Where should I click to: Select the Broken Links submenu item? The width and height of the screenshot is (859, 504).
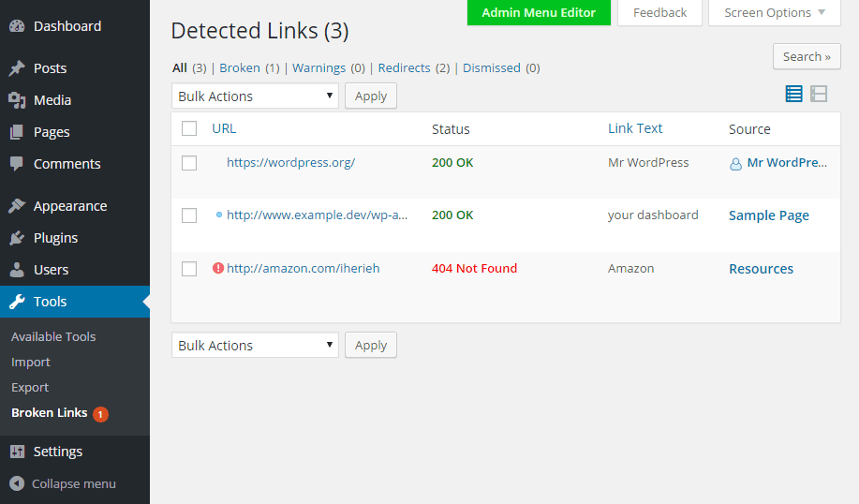coord(50,412)
